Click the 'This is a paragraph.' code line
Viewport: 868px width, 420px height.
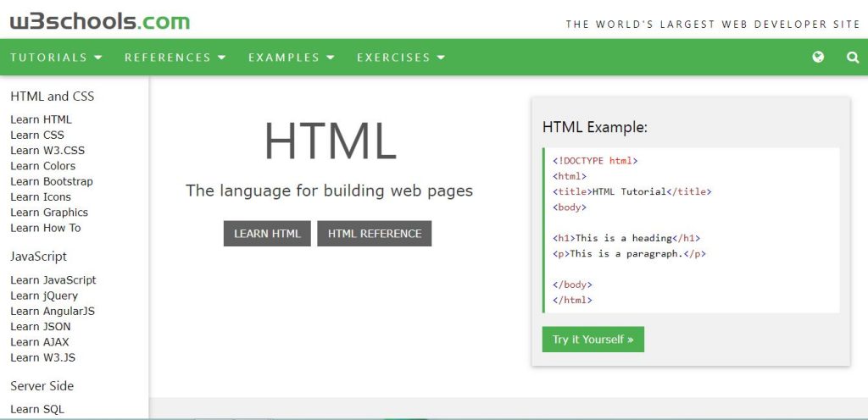coord(629,254)
